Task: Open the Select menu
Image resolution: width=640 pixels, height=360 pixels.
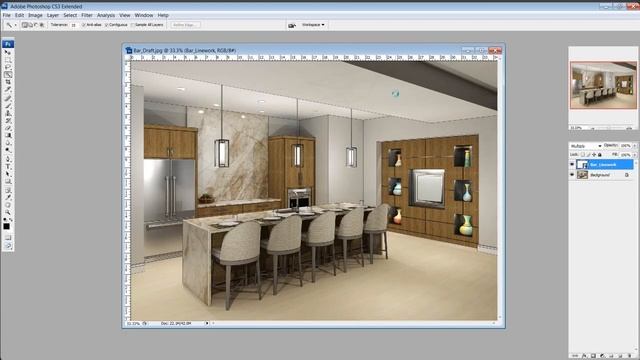Action: coord(70,15)
